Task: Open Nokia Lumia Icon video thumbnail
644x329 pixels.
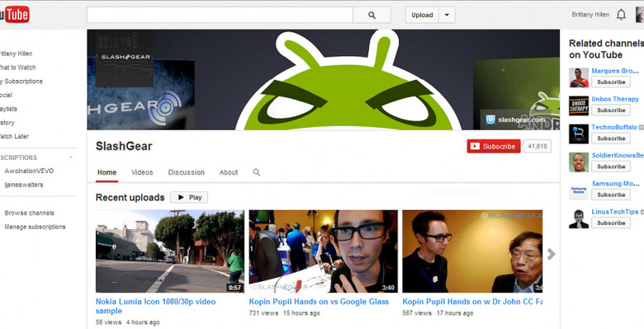Action: coord(169,251)
